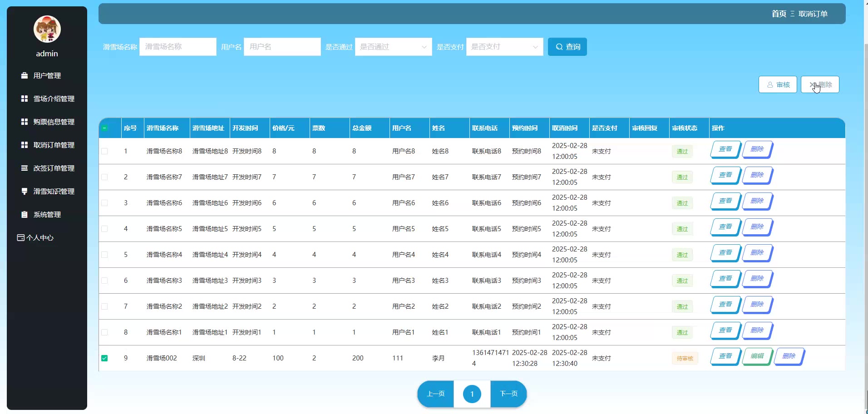Screen dimensions: 868x414
Task: Click the card icon beside 个人中心
Action: coord(20,237)
